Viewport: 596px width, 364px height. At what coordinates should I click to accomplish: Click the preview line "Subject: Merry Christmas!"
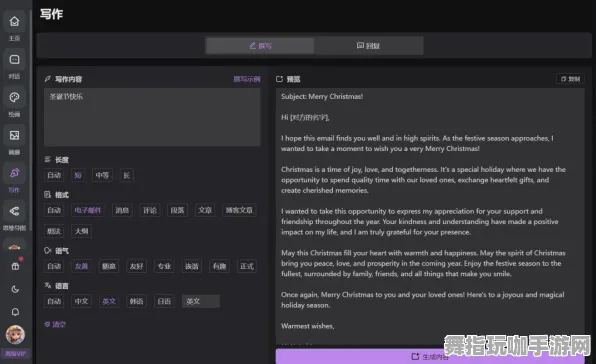click(322, 97)
